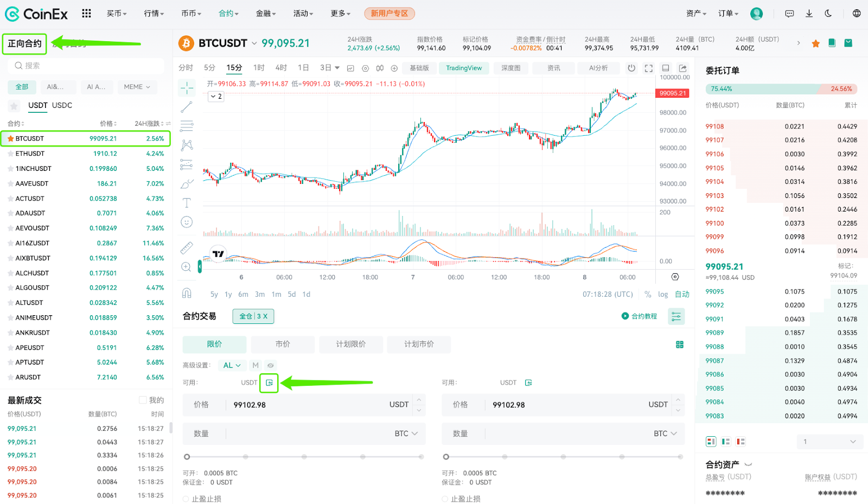The image size is (868, 504).
Task: Open the messages chat bubble icon
Action: (x=789, y=14)
